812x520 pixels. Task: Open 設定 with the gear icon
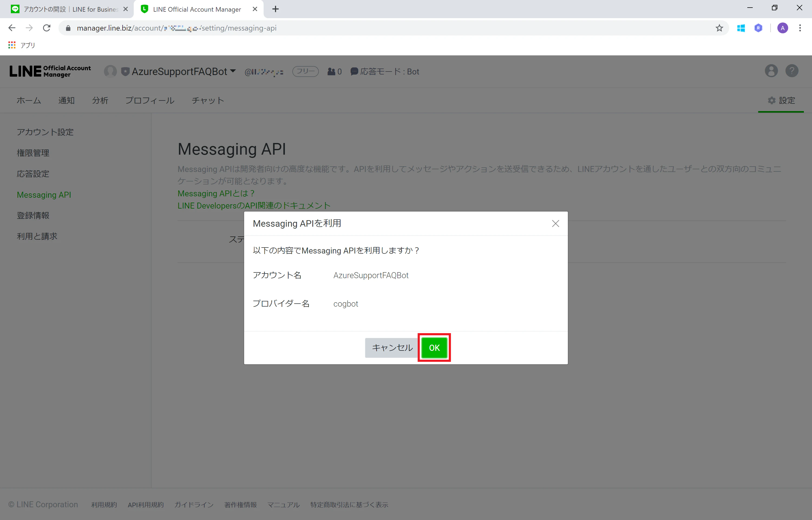click(781, 100)
